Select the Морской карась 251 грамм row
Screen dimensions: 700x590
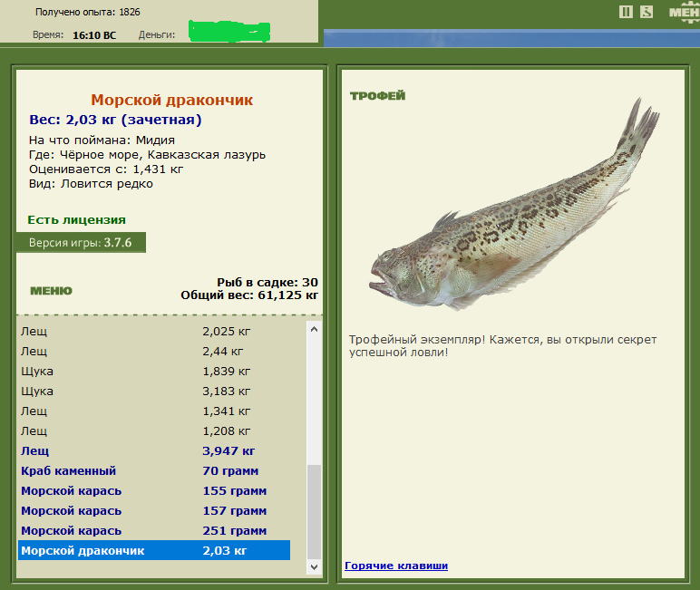(154, 531)
